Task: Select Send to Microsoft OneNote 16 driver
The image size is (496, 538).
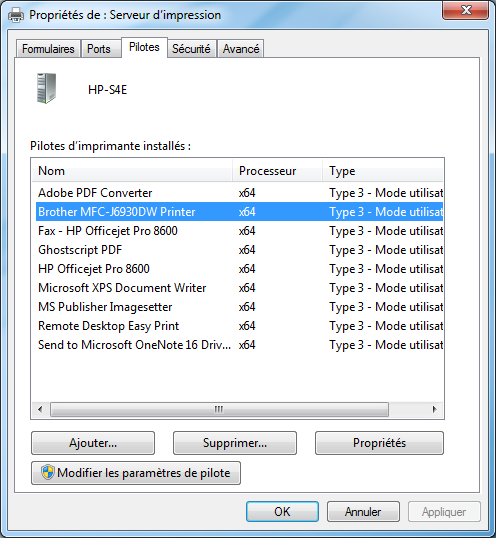Action: pos(239,345)
